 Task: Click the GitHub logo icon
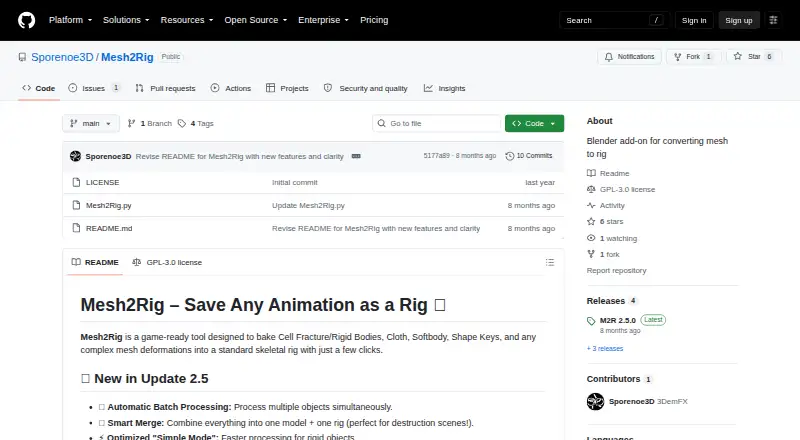pyautogui.click(x=27, y=20)
